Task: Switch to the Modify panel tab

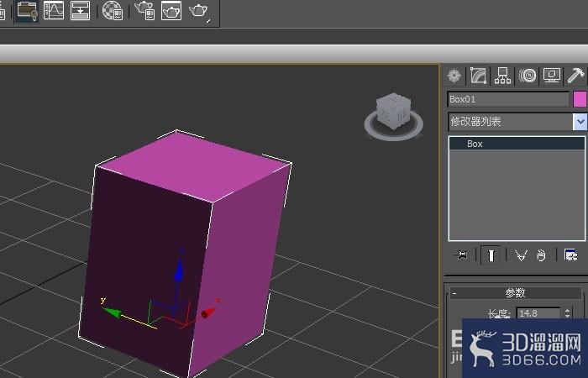Action: [479, 76]
